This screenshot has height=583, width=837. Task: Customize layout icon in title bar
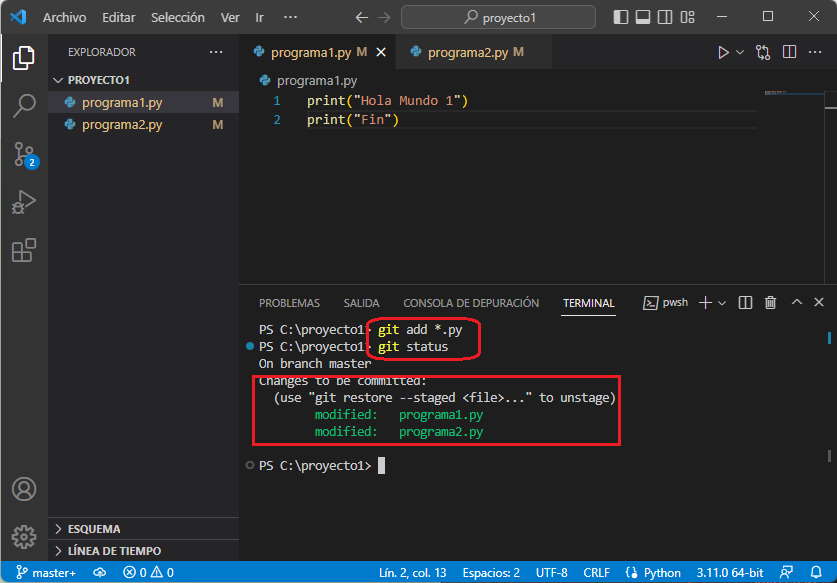click(x=688, y=18)
